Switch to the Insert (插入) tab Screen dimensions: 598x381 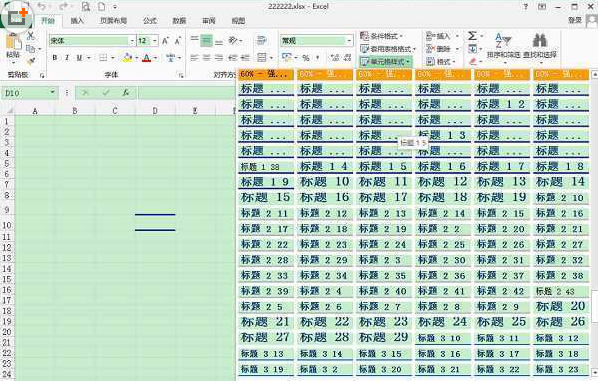(x=77, y=21)
